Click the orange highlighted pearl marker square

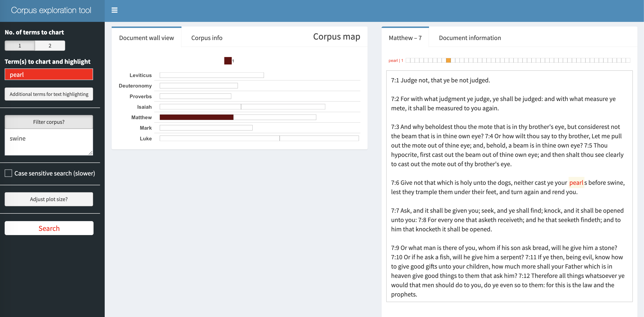coord(448,60)
